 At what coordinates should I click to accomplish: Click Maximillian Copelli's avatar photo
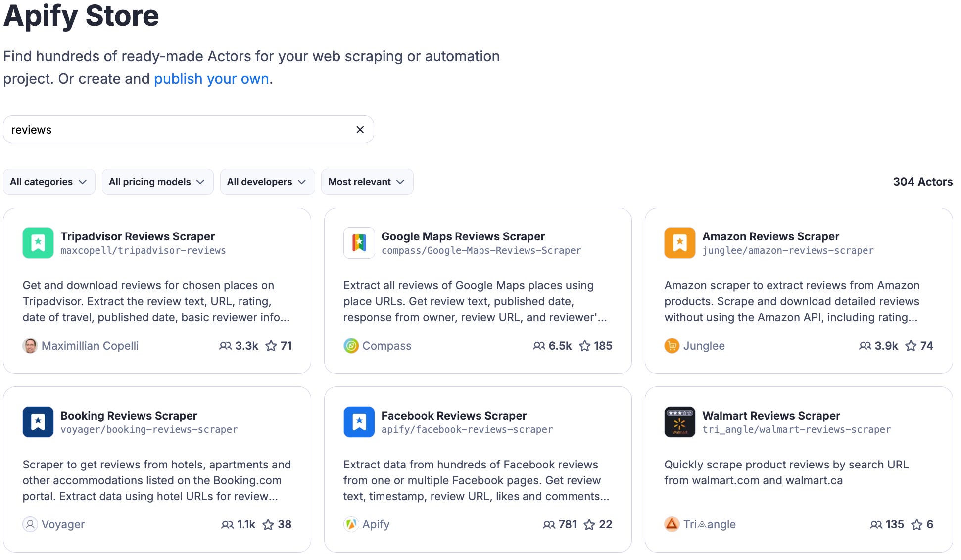click(30, 346)
